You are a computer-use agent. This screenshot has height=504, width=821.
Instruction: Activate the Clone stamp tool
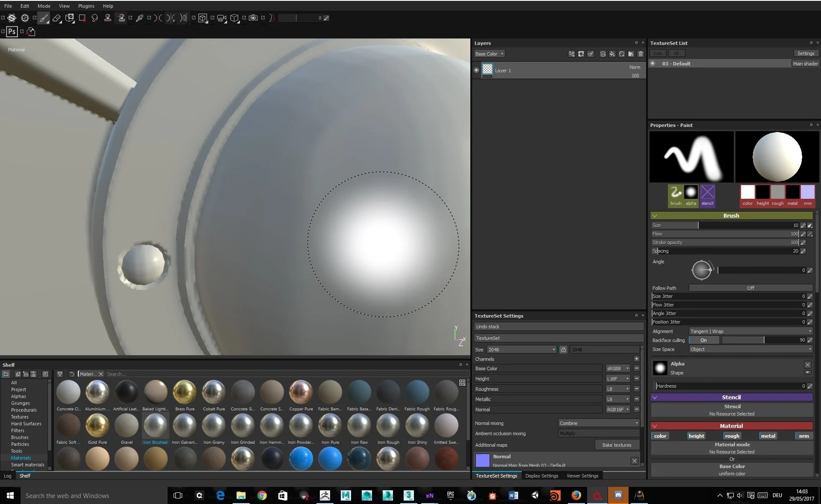tap(108, 18)
